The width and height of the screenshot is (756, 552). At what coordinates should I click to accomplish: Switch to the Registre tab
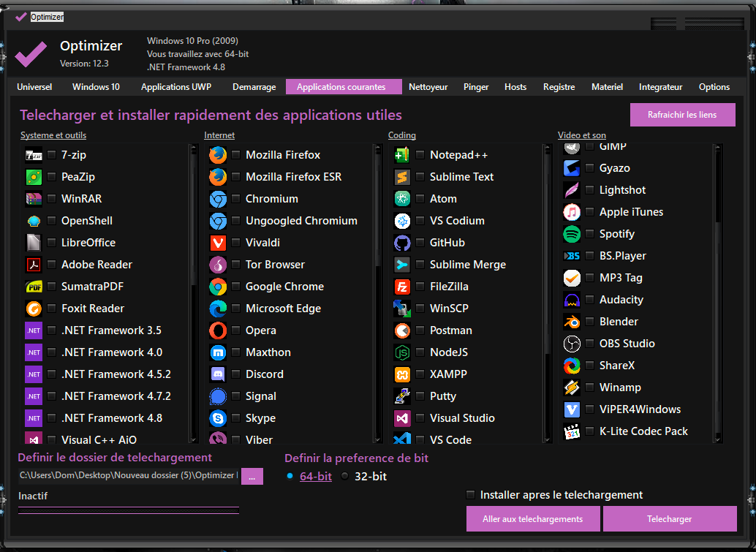(x=559, y=87)
